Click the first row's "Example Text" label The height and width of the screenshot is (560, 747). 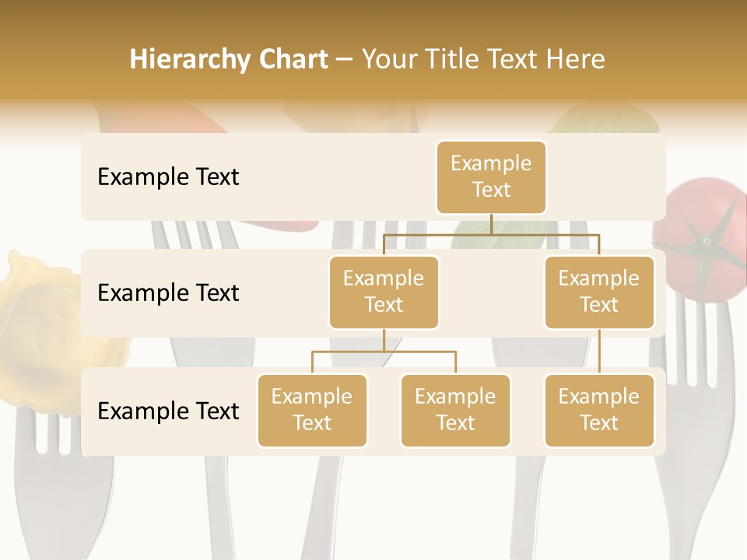click(168, 177)
